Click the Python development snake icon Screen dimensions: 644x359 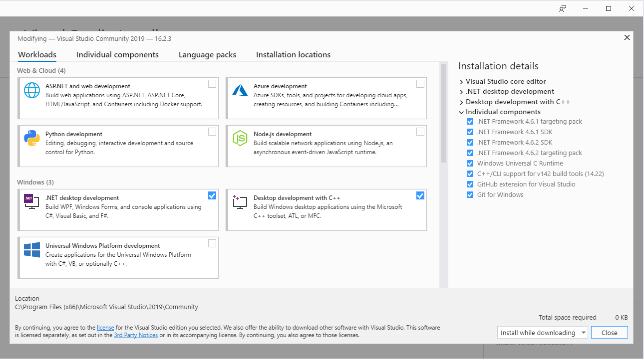click(32, 138)
